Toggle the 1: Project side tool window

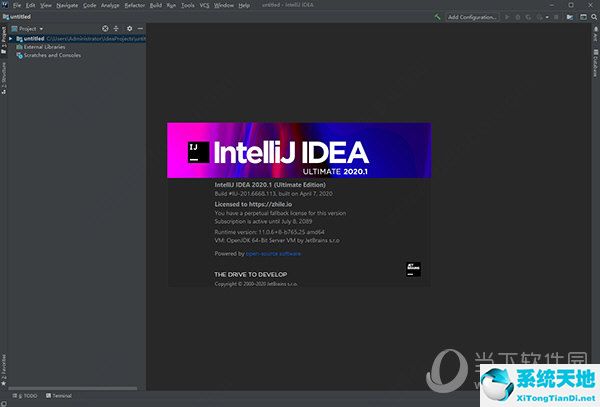pos(4,38)
